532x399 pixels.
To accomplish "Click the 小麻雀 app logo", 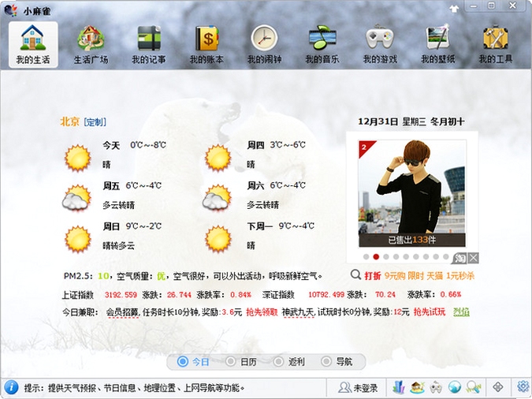I will click(x=10, y=10).
